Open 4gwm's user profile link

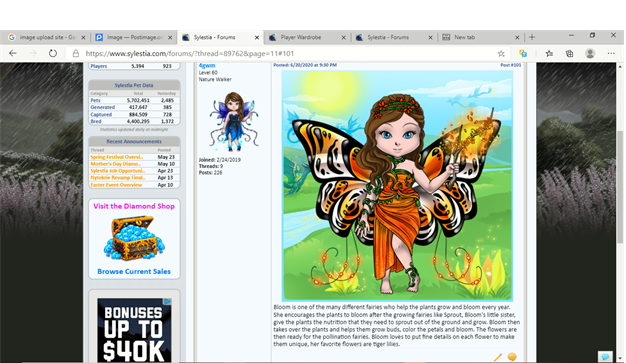207,65
